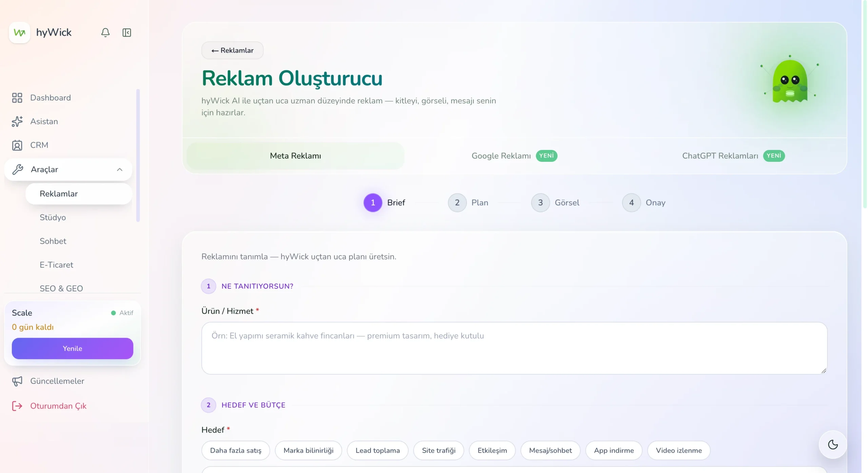The image size is (868, 473).
Task: Open Asistan from sidebar
Action: coord(68,121)
